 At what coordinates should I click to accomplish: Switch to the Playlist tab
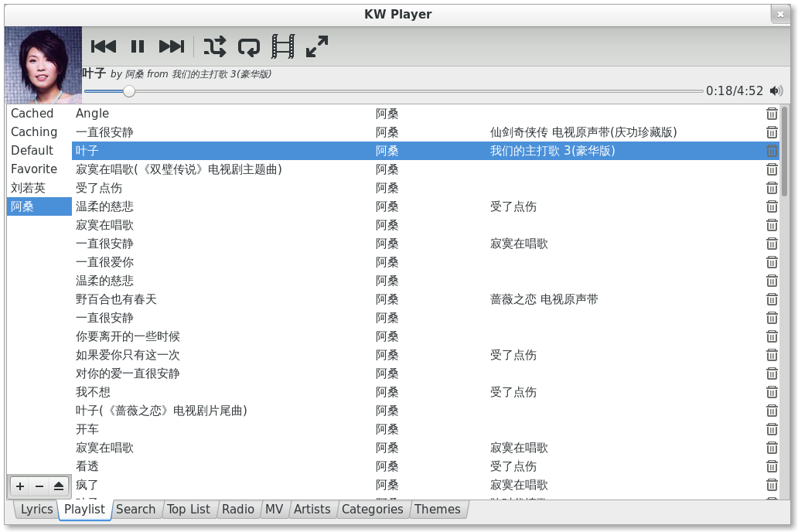84,510
